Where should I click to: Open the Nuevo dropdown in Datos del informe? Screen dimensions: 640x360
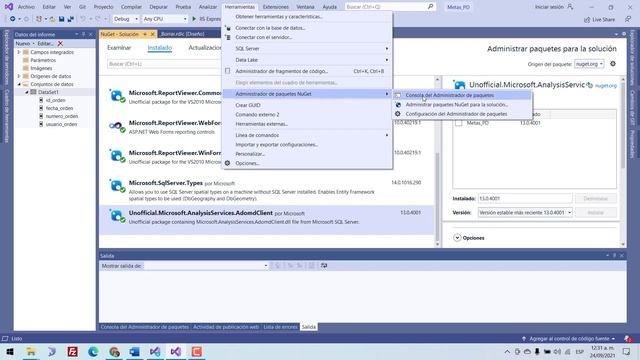[25, 43]
